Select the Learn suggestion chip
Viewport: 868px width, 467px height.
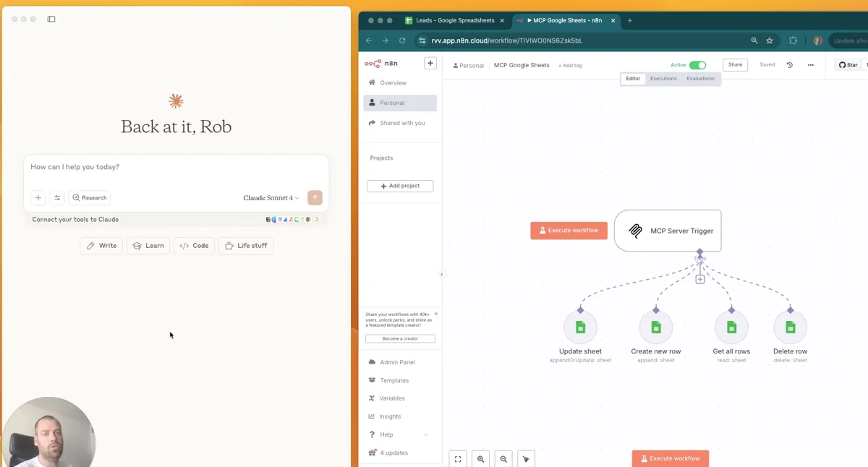[148, 246]
